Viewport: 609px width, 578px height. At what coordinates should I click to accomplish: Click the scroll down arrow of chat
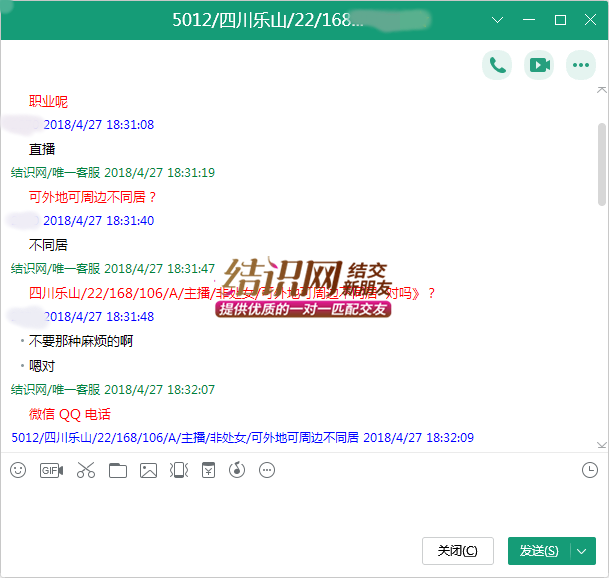coord(601,444)
